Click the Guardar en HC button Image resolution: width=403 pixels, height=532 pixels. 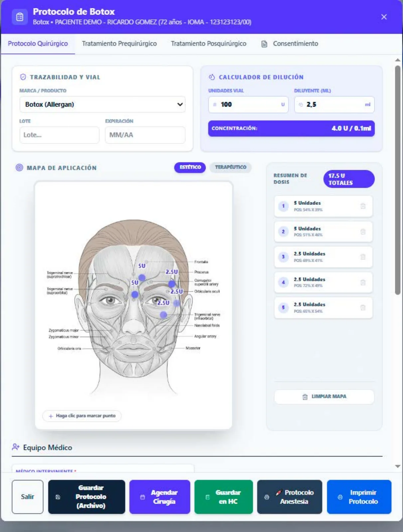(x=223, y=497)
